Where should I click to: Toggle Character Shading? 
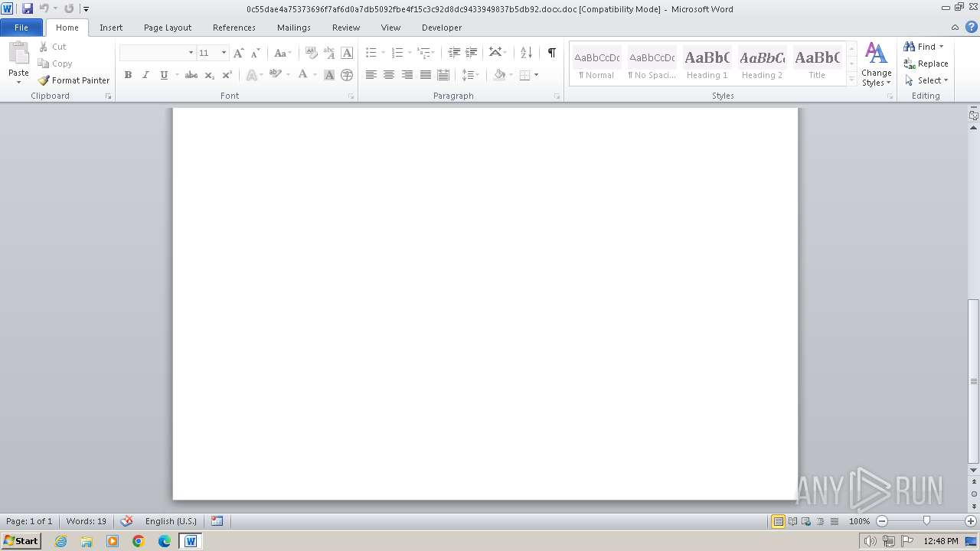click(329, 75)
